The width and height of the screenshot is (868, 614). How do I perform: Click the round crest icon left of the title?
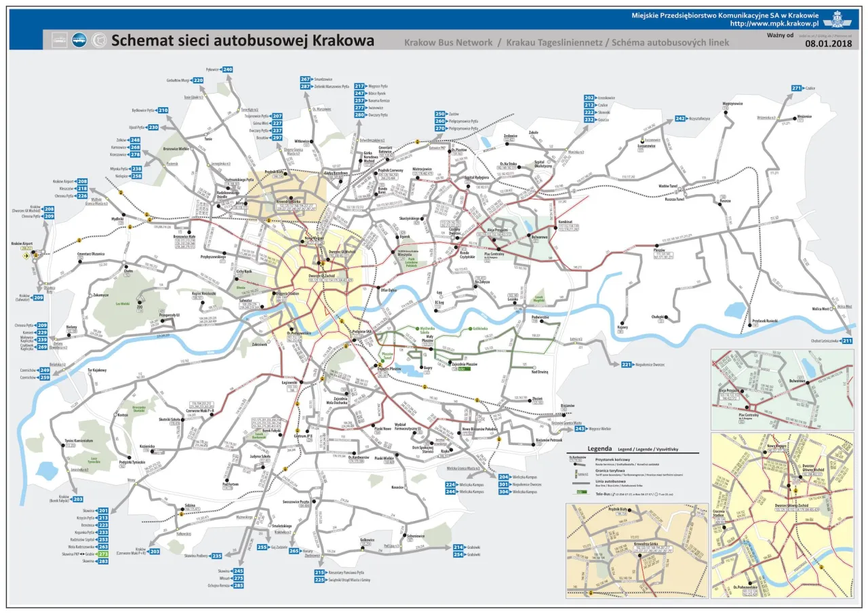pos(99,39)
